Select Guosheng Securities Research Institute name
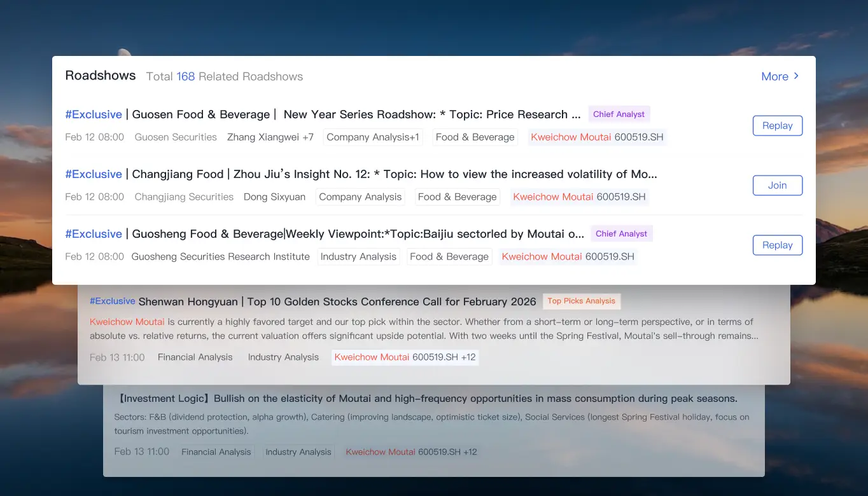The width and height of the screenshot is (868, 496). click(x=221, y=257)
